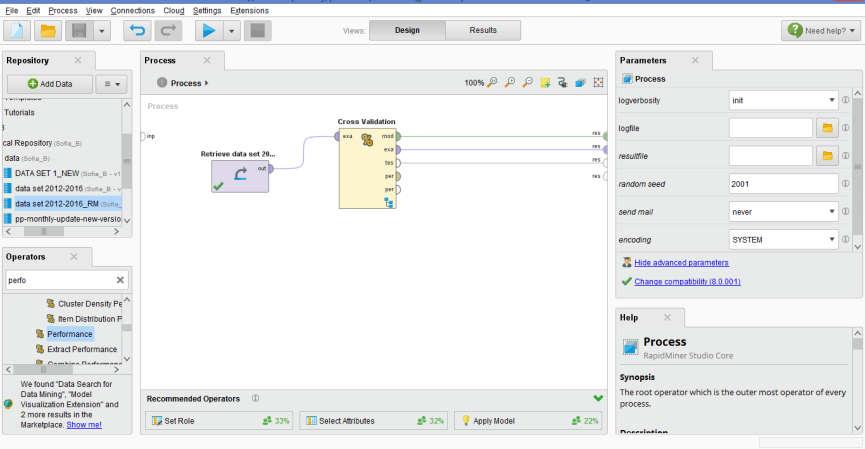The image size is (865, 449).
Task: Save the process with disk icon
Action: pos(79,31)
